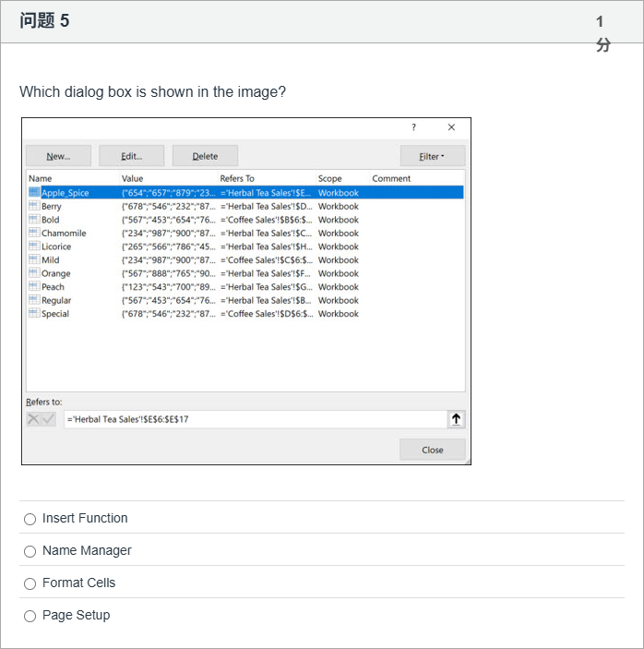Click the collapse dialog arrow icon

(456, 419)
